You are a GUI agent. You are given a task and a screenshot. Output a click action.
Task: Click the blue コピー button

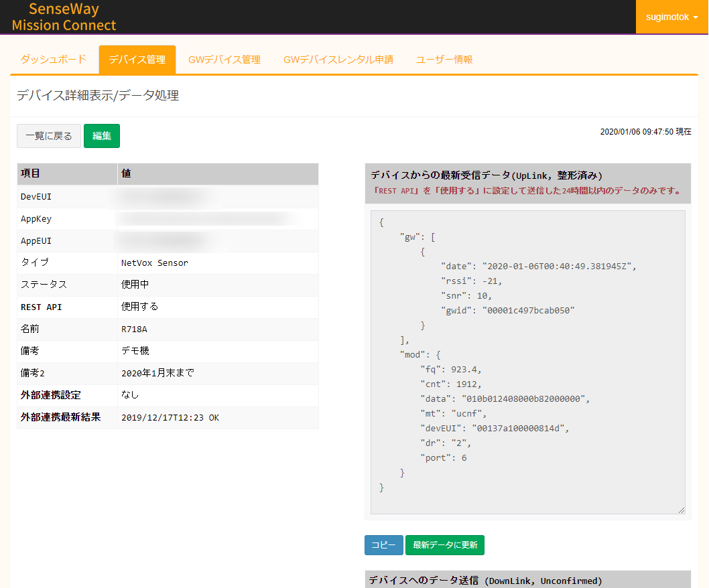[383, 545]
